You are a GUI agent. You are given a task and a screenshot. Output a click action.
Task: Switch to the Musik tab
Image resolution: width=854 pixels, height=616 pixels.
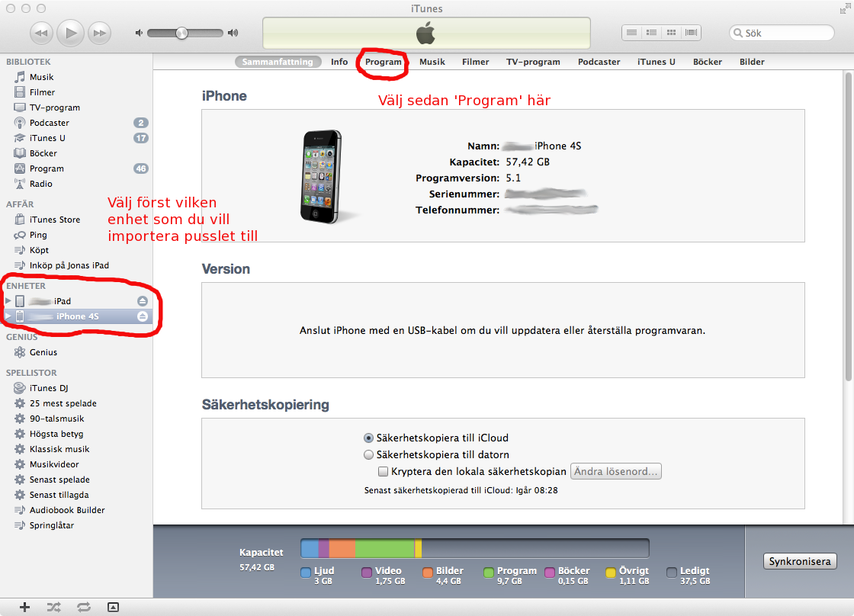(x=432, y=62)
